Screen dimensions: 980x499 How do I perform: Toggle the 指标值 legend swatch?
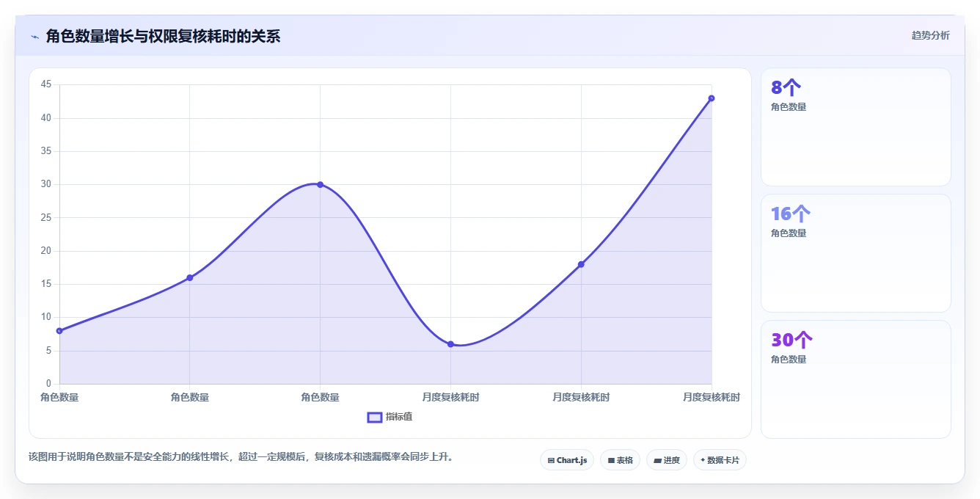374,417
